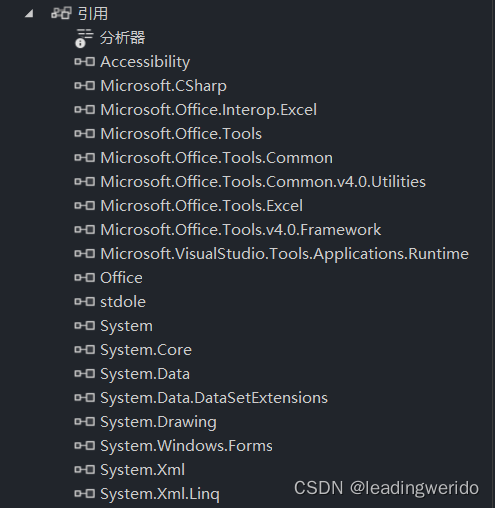The height and width of the screenshot is (508, 495).
Task: Select the stdole reference
Action: (x=123, y=302)
